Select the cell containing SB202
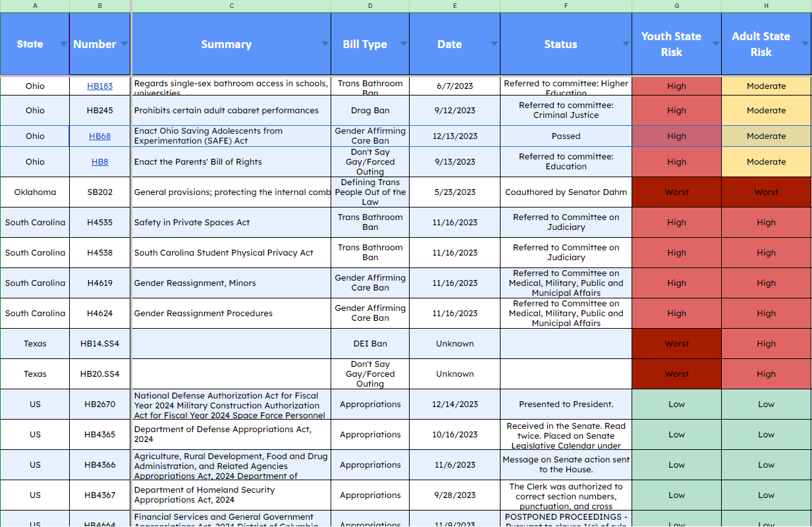This screenshot has width=812, height=527. pyautogui.click(x=99, y=192)
